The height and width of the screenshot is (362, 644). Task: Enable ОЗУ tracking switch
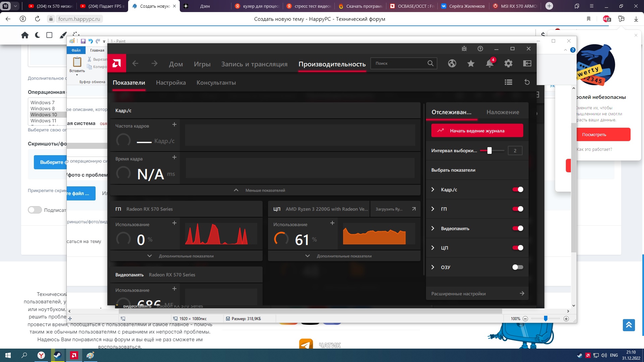point(518,267)
